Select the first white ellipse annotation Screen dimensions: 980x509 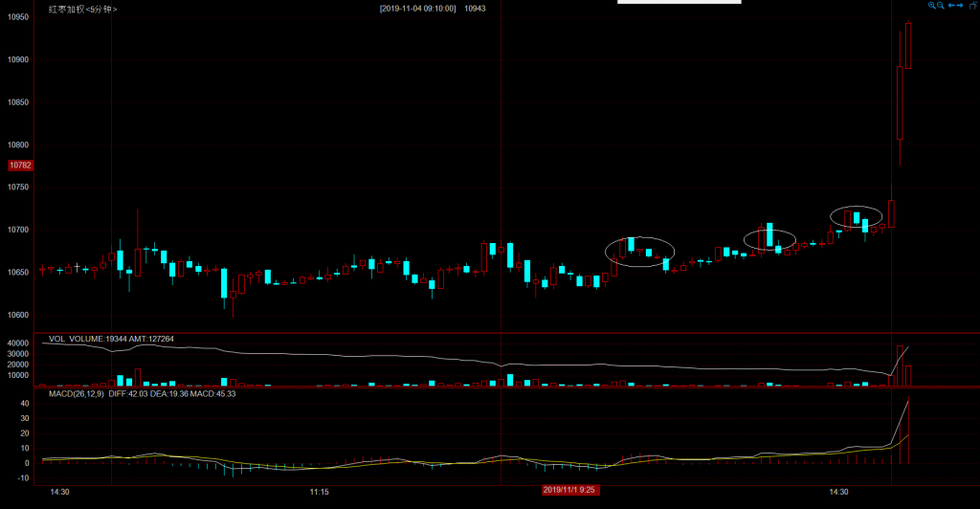coord(639,252)
